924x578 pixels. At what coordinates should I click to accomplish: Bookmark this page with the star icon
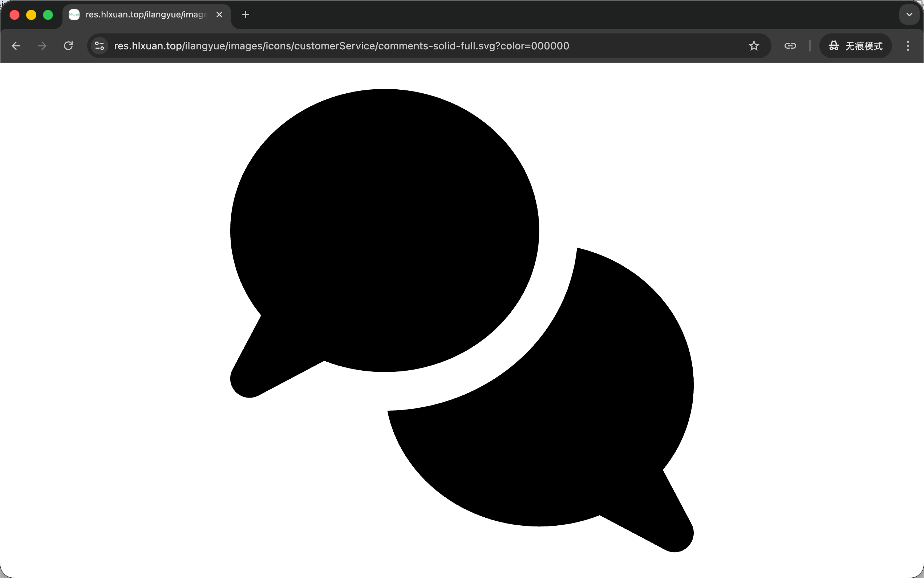pyautogui.click(x=753, y=46)
